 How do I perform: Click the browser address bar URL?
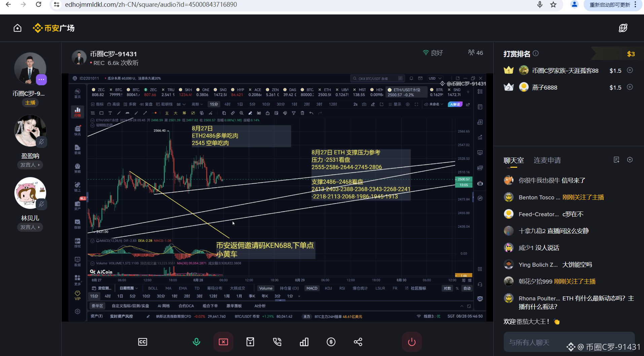tap(151, 4)
